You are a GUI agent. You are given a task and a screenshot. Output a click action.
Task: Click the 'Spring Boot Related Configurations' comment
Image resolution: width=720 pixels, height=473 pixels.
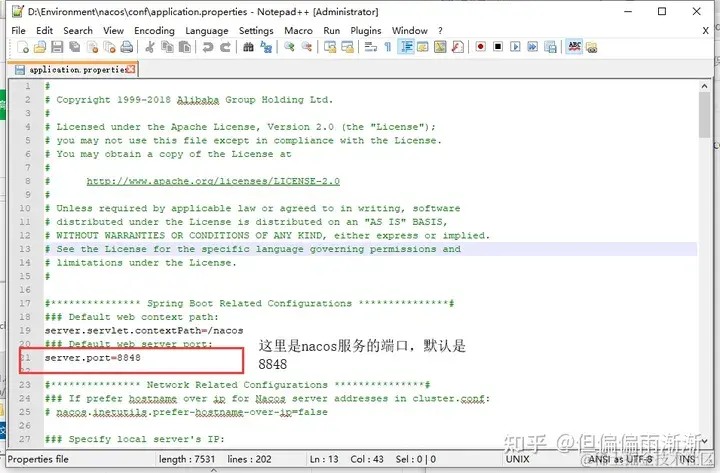coord(249,304)
